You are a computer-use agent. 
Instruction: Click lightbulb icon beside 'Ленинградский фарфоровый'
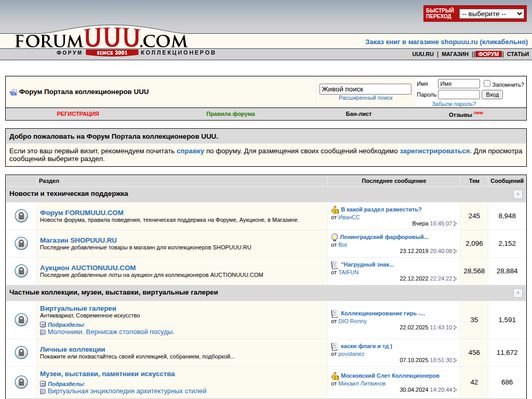click(335, 237)
